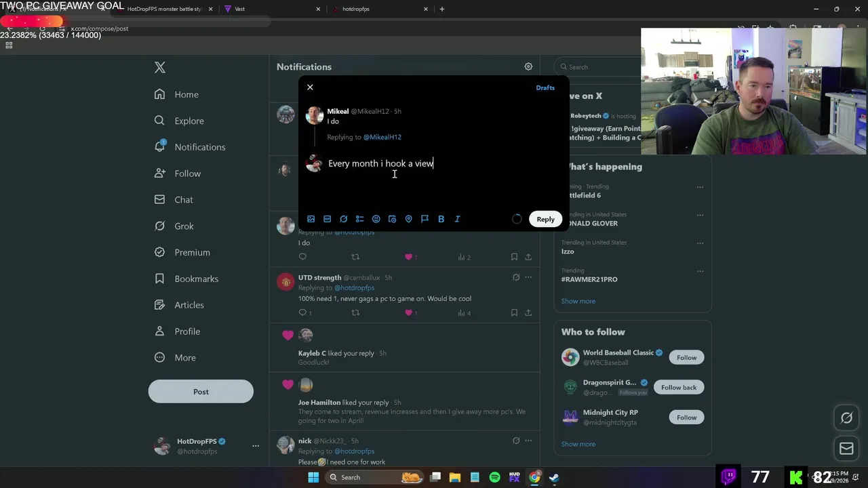Switch to the hotdropfps browser tab
The image size is (868, 488).
380,9
